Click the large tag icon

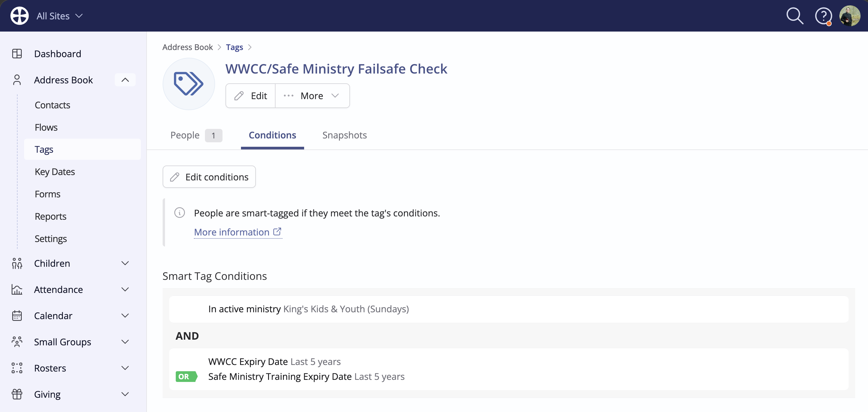[x=189, y=84]
